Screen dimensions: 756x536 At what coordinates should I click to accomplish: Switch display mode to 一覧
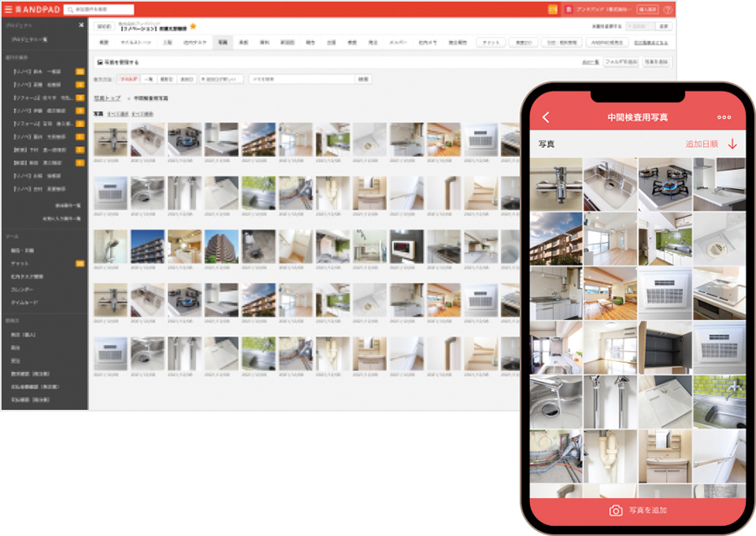pyautogui.click(x=149, y=79)
